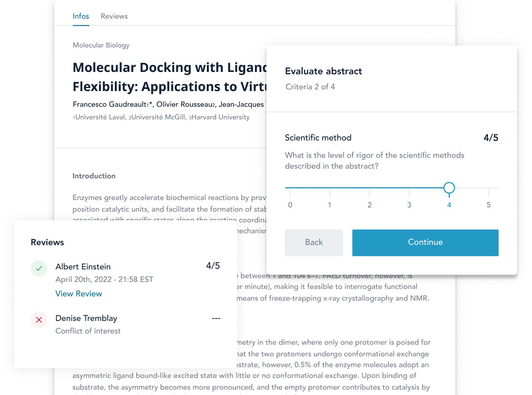Go Back in the evaluation dialog
The height and width of the screenshot is (395, 532).
click(314, 242)
